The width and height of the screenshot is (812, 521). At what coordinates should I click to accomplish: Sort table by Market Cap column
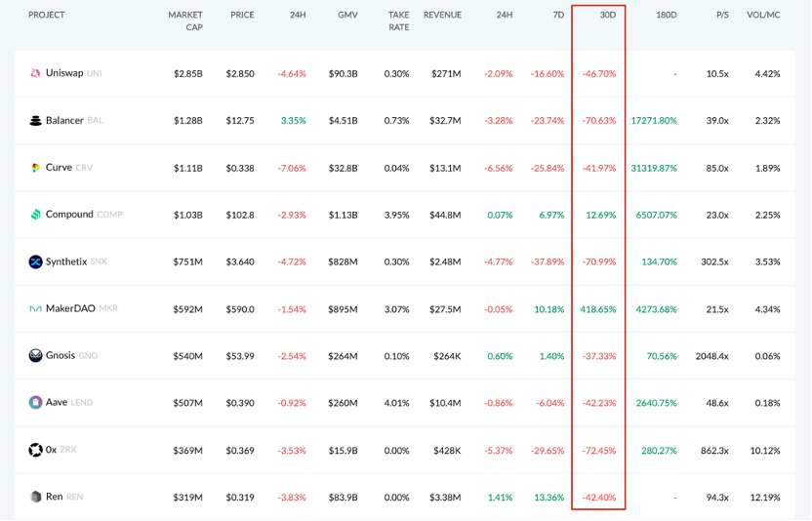pos(185,21)
